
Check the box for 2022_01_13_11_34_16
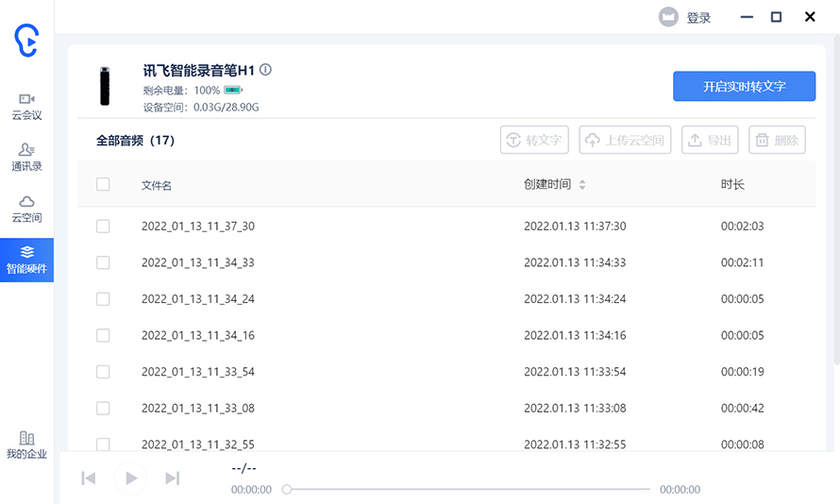tap(103, 335)
